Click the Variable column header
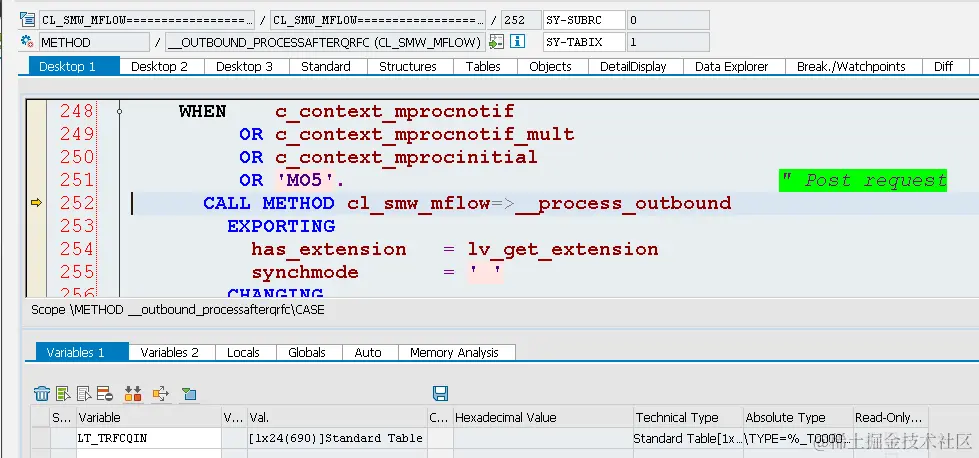This screenshot has width=979, height=458. click(149, 417)
